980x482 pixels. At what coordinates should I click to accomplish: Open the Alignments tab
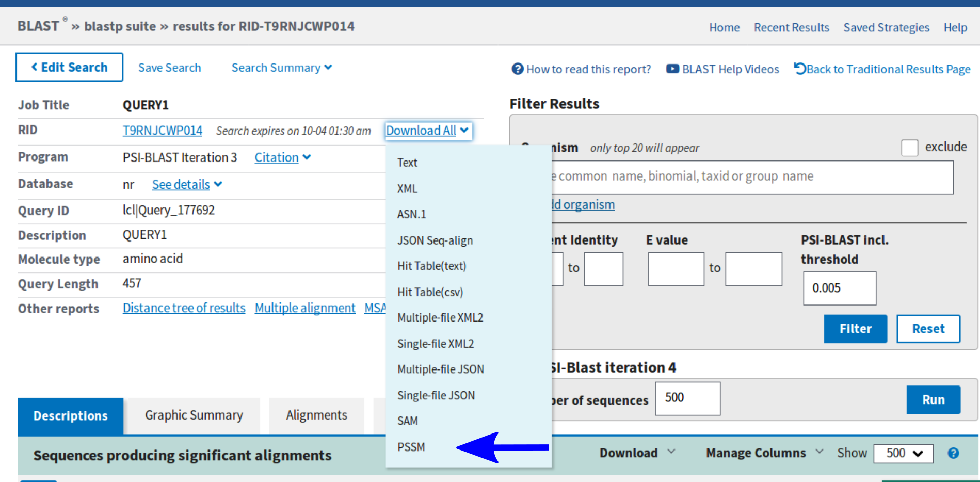[316, 415]
